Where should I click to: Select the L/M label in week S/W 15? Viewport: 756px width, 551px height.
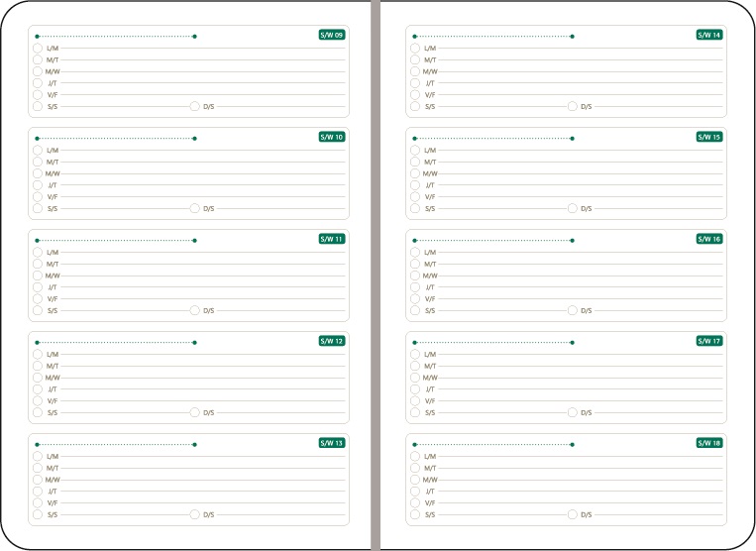430,151
